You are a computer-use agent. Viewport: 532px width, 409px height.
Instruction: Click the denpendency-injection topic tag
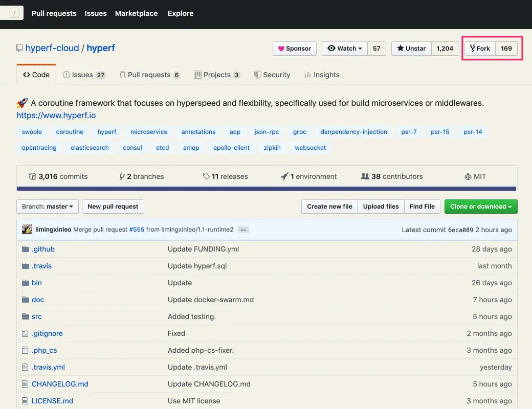coord(353,131)
